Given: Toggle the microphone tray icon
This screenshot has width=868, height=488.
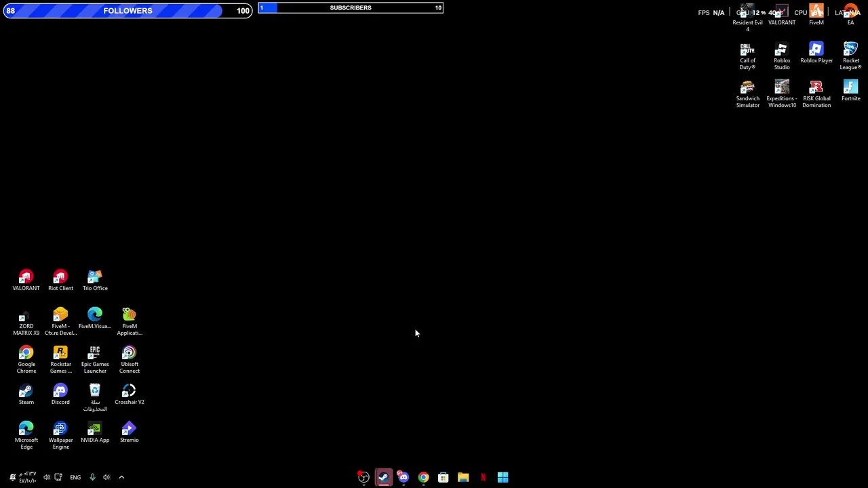Looking at the screenshot, I should 92,477.
